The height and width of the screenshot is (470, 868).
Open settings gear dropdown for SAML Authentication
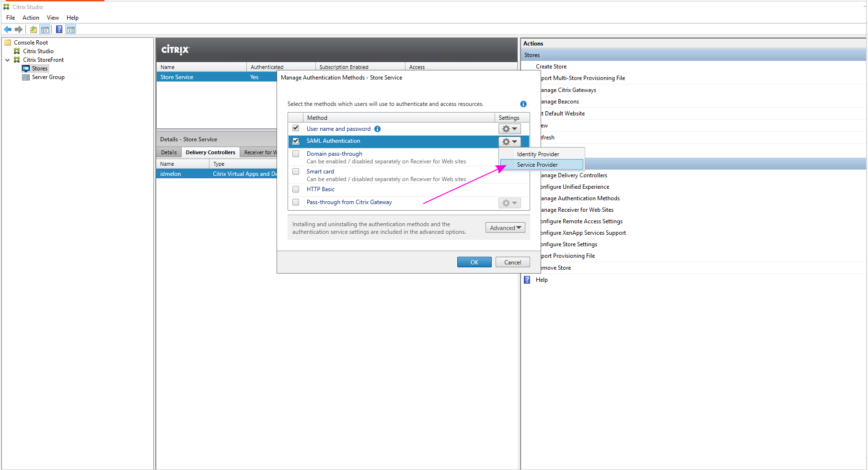pos(509,142)
